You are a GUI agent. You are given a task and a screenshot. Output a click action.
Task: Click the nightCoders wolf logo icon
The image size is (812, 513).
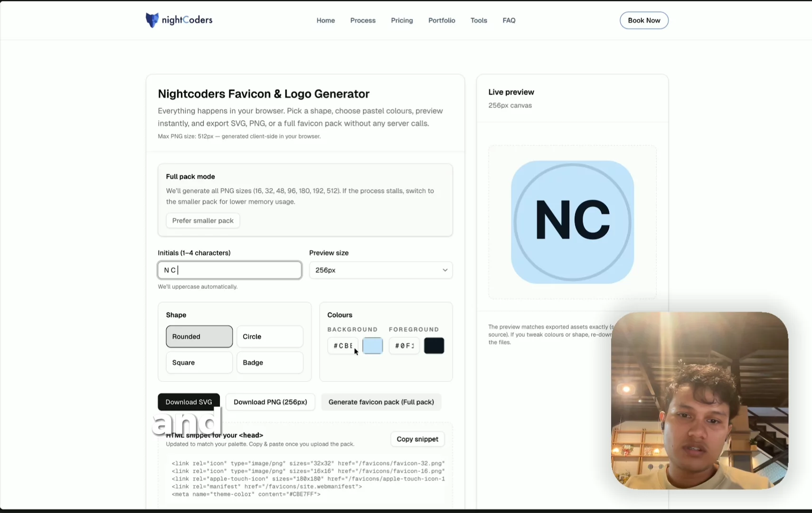coord(152,20)
